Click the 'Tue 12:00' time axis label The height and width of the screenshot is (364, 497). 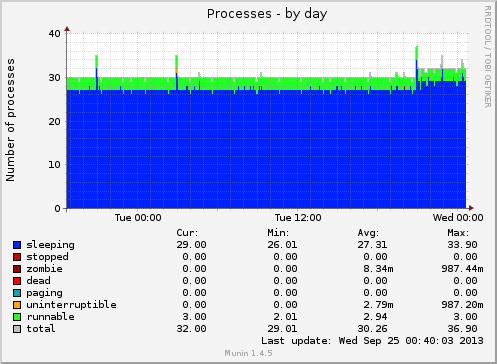coord(298,218)
